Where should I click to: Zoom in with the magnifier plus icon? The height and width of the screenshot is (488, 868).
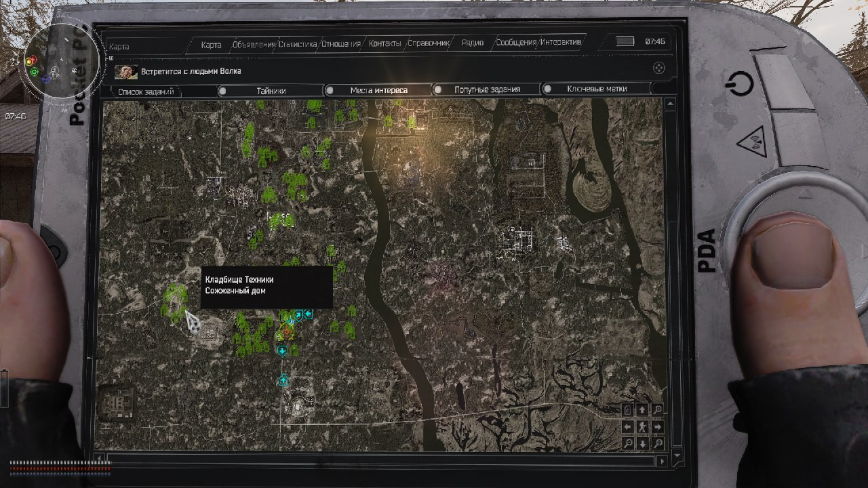point(658,410)
